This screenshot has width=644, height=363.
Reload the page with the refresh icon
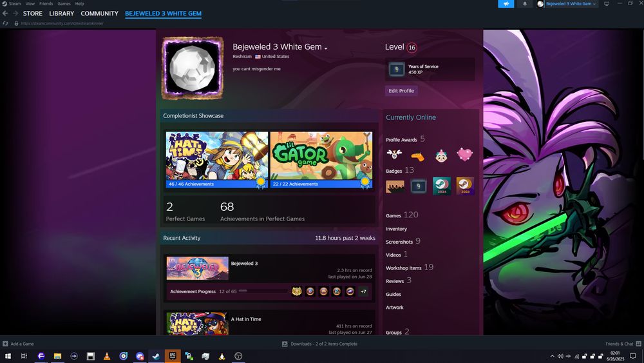point(5,23)
